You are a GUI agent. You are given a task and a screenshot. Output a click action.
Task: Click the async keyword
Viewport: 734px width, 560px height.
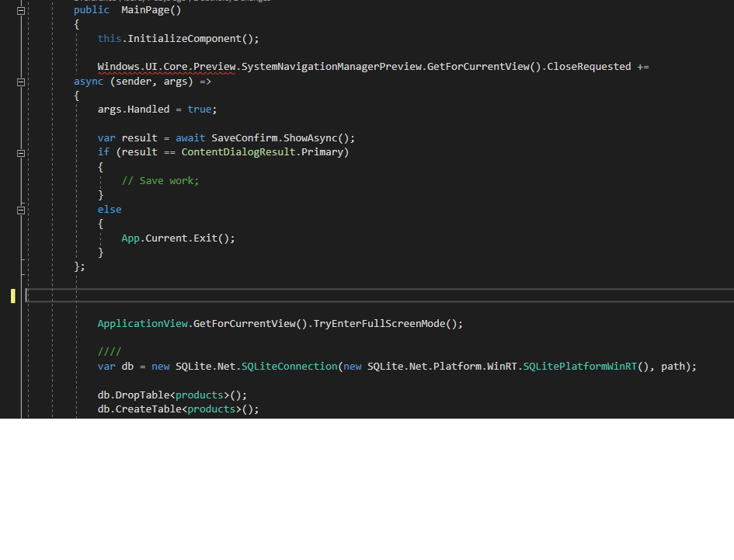pyautogui.click(x=89, y=82)
